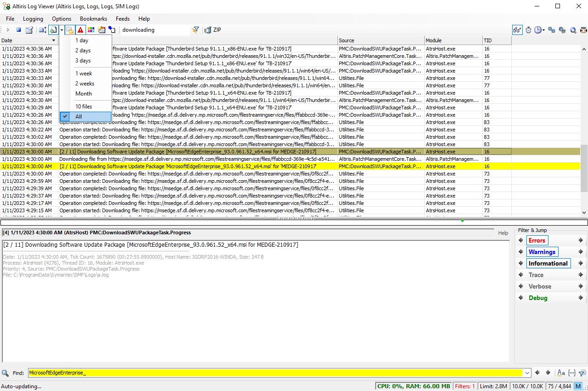This screenshot has width=588, height=391.
Task: Click the Errors filter button
Action: click(x=538, y=240)
